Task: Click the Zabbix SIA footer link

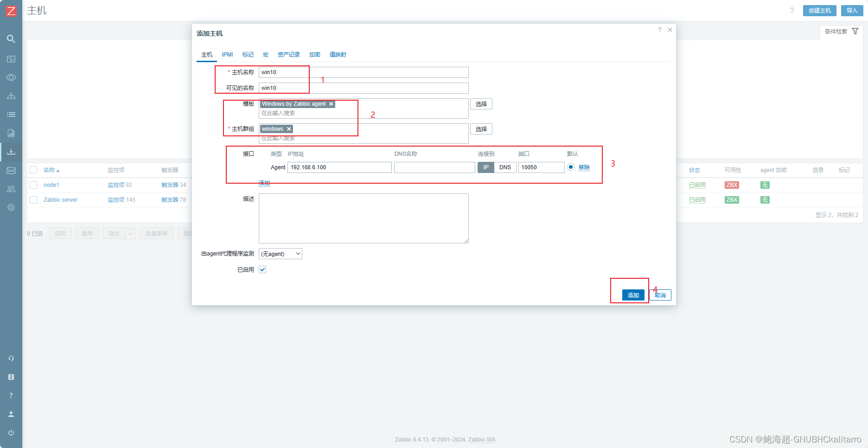Action: (482, 440)
